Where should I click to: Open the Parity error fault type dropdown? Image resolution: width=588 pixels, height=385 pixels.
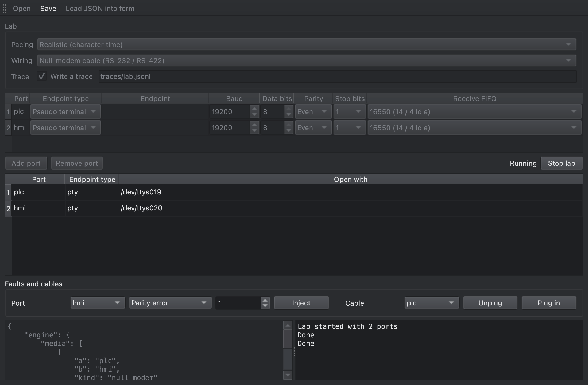[x=170, y=303]
